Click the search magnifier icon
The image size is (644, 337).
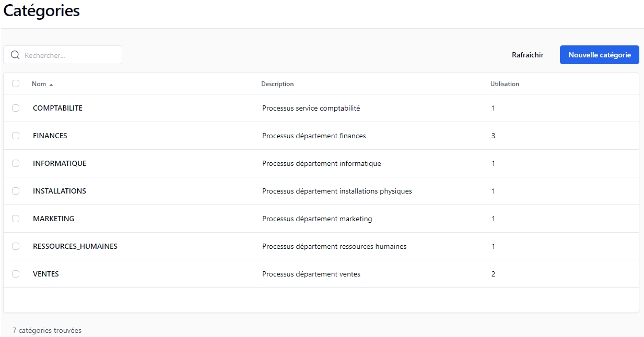[x=15, y=55]
